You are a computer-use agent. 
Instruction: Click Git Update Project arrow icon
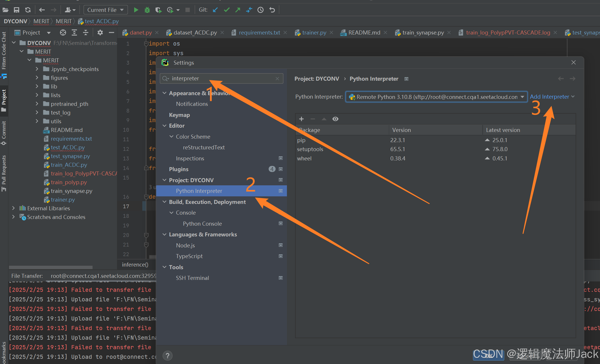coord(215,10)
